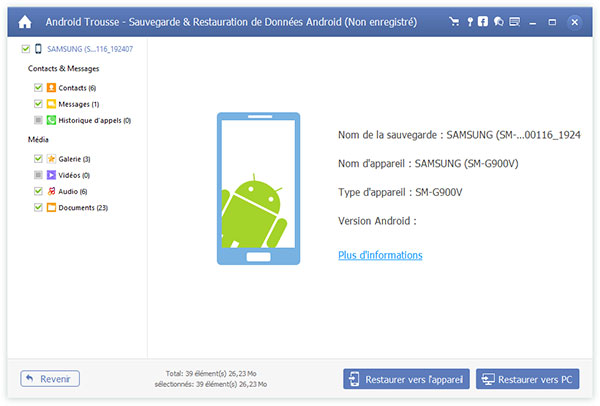Toggle the Messages (1) checkbox

38,104
